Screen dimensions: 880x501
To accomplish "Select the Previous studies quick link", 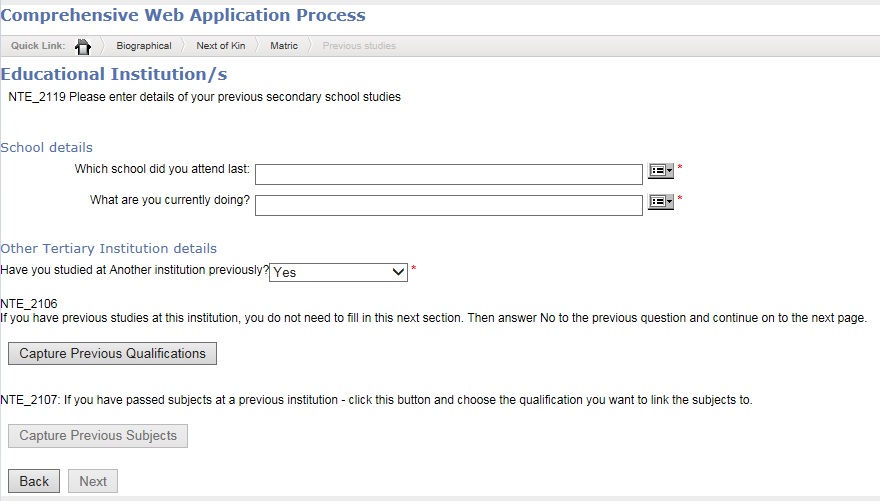I will (359, 46).
